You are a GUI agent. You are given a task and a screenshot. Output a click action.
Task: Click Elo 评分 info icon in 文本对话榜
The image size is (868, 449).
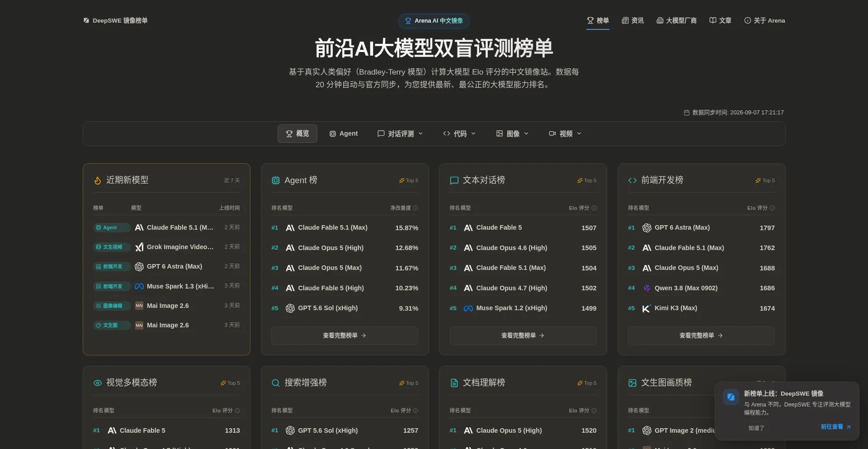[x=594, y=208]
